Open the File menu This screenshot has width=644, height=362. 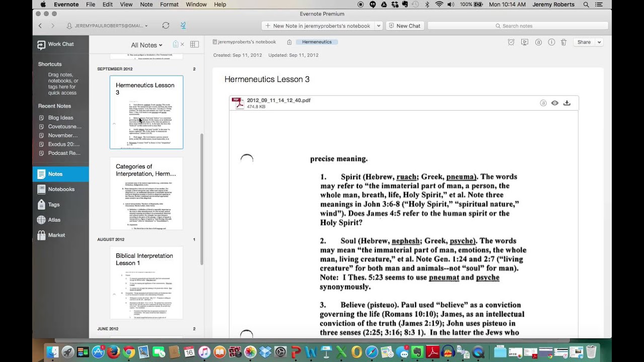(x=91, y=5)
